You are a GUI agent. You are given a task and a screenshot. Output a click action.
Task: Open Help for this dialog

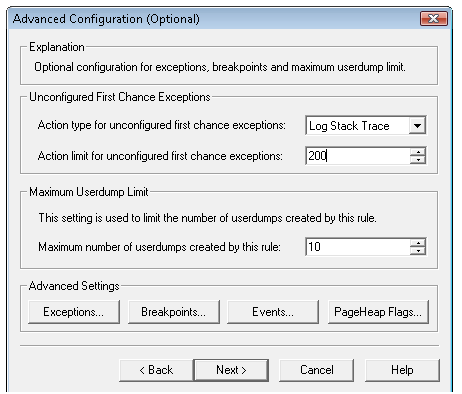coord(402,370)
